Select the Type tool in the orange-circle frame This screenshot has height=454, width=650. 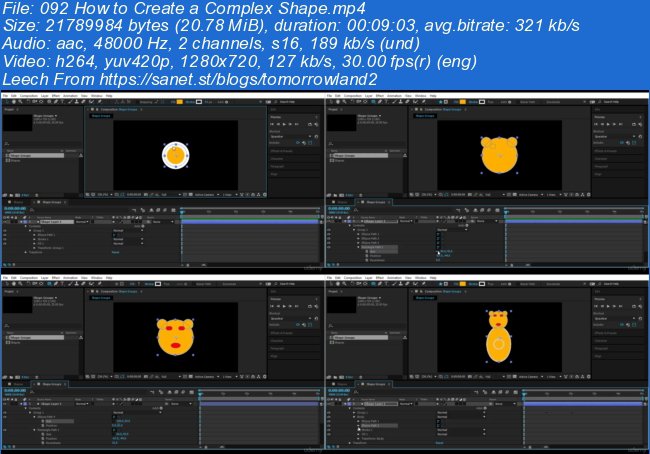62,102
